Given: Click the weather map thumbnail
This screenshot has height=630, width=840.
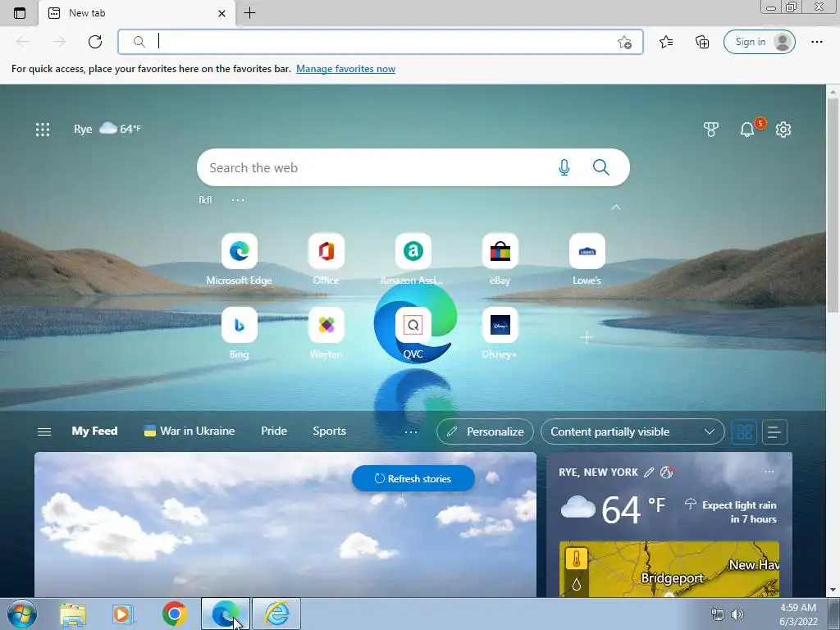Looking at the screenshot, I should (x=669, y=569).
